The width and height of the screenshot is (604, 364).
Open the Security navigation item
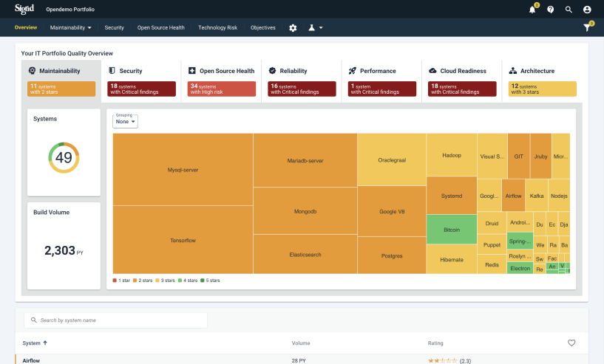(115, 28)
